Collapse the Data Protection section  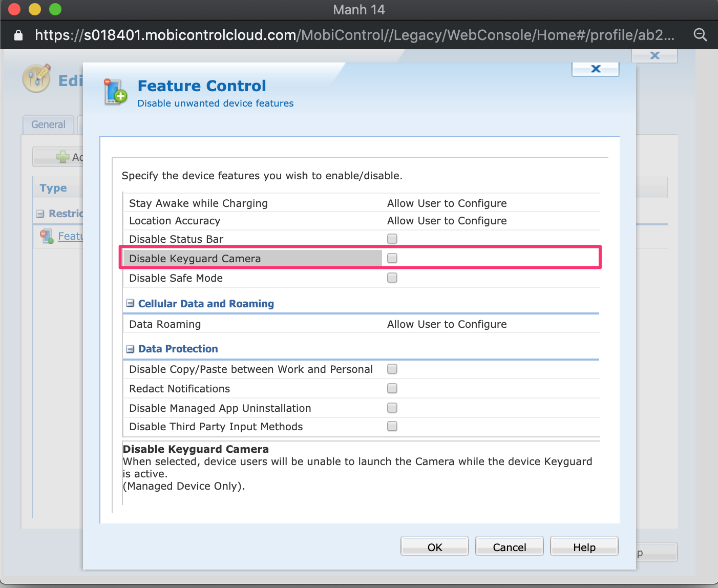pos(130,349)
